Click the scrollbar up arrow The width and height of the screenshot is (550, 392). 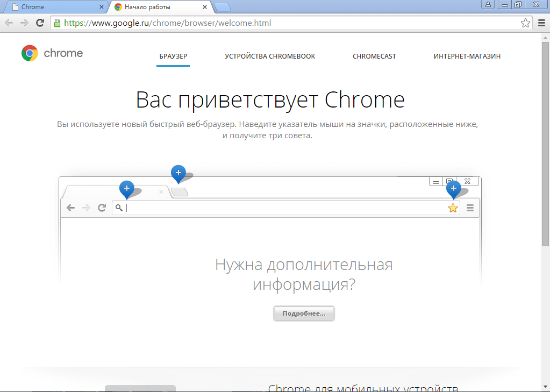pos(546,37)
